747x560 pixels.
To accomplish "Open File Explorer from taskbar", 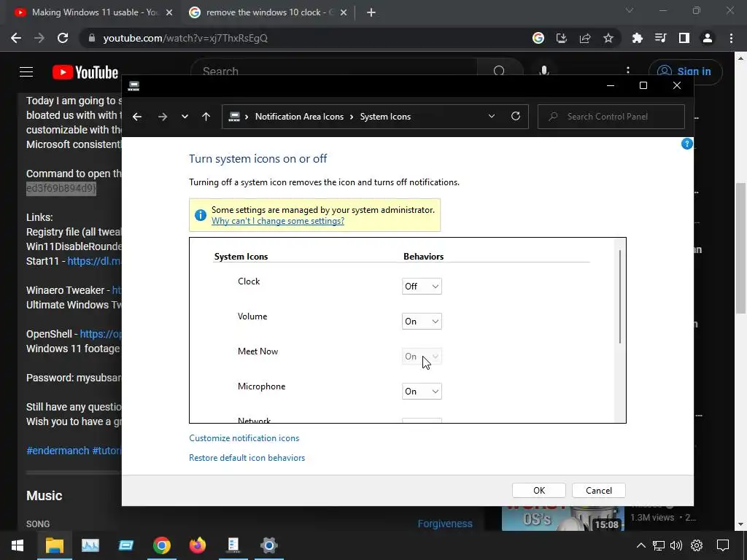I will coord(54,545).
